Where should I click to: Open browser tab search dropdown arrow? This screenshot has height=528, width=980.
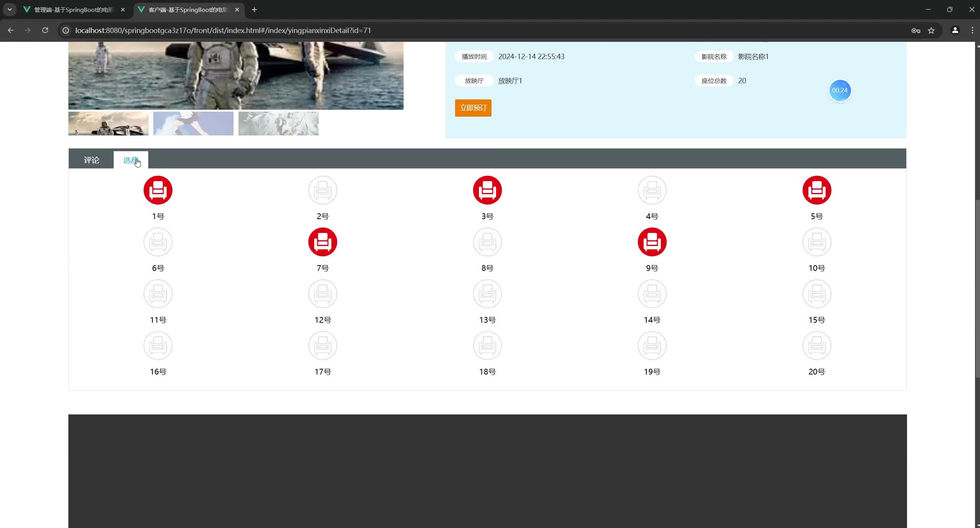click(x=10, y=10)
